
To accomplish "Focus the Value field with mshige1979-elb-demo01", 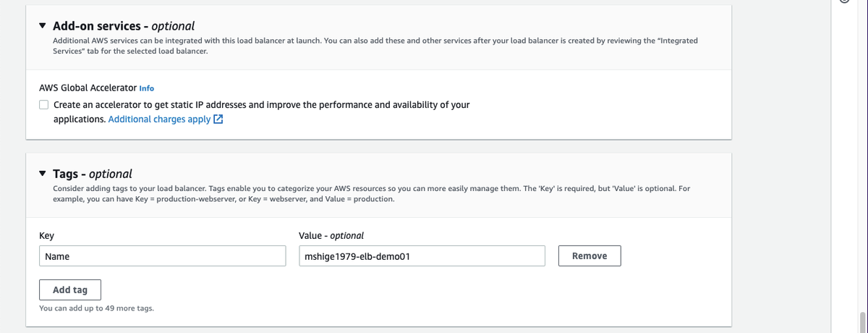I will point(422,256).
